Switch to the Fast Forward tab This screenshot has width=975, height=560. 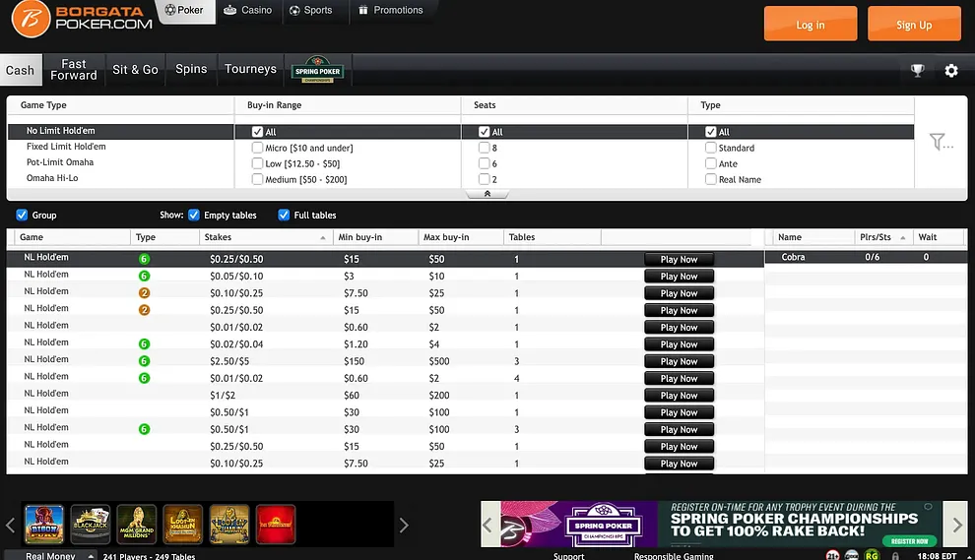click(x=74, y=70)
